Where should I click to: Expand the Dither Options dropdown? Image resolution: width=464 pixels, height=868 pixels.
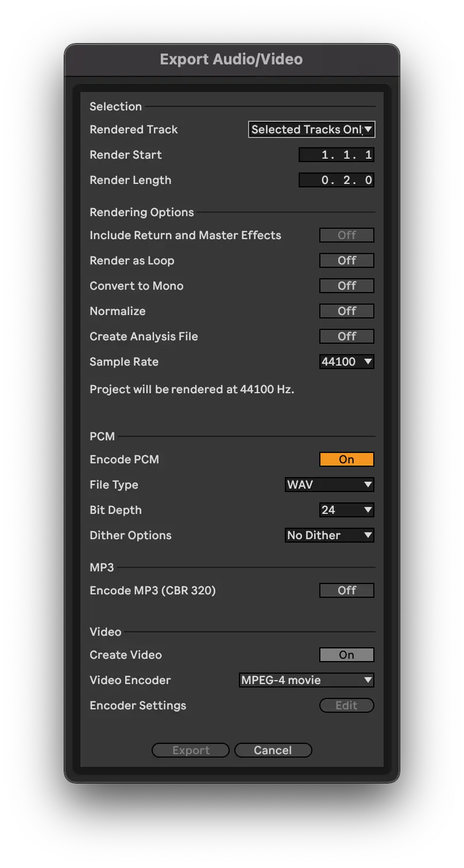coord(329,535)
